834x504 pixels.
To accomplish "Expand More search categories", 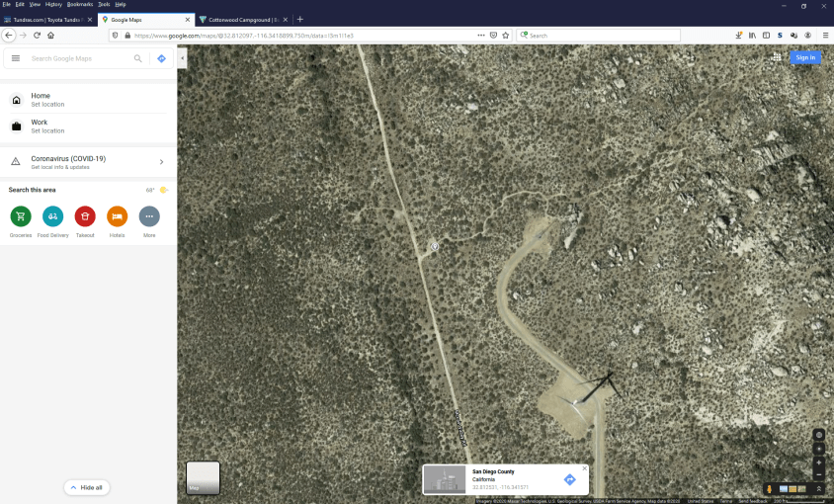I will pyautogui.click(x=149, y=216).
